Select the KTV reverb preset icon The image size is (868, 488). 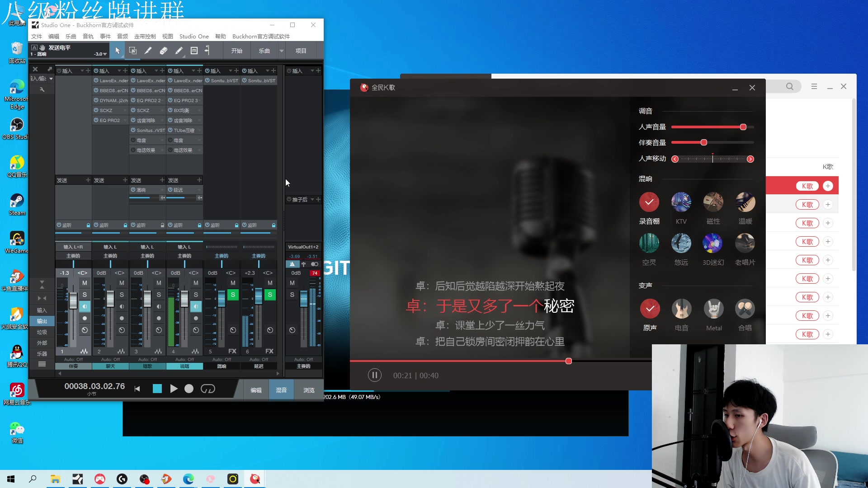681,202
